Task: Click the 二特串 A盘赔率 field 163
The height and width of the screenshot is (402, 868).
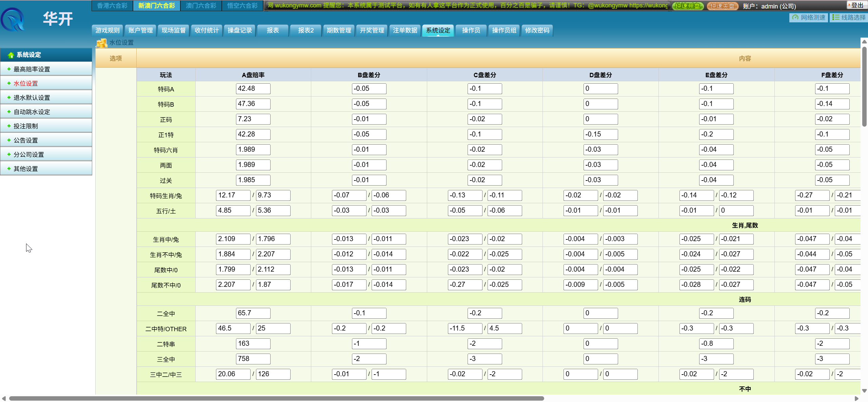Action: (253, 344)
